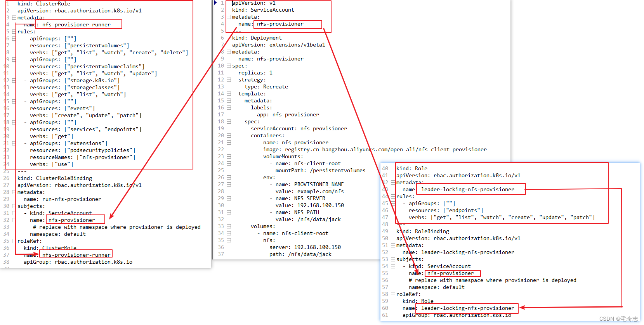Collapse the apiGroups fold marker at line 18

pos(14,122)
